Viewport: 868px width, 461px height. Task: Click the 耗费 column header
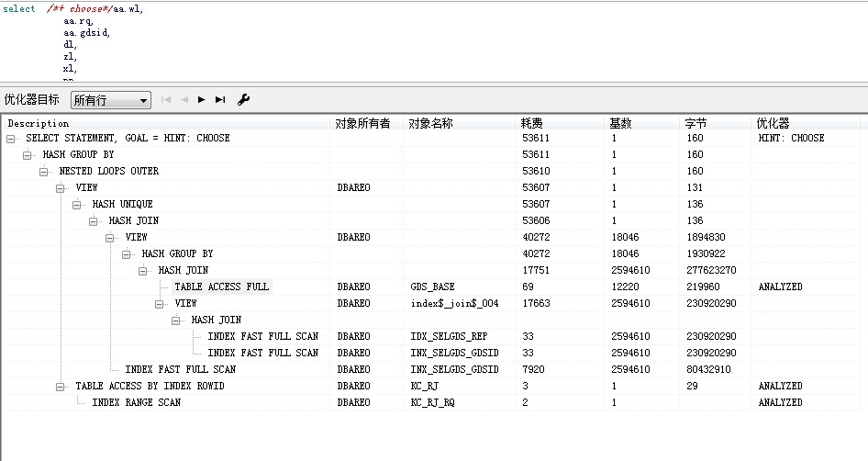pos(559,123)
